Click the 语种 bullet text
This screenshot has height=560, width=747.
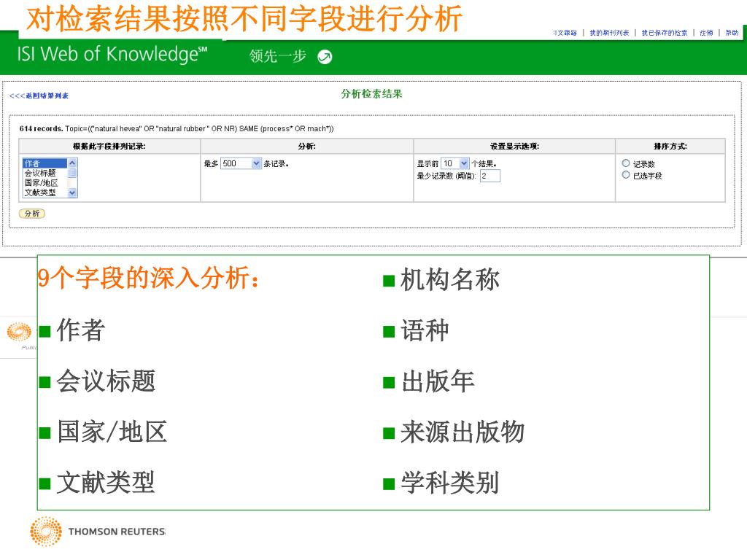pos(425,330)
